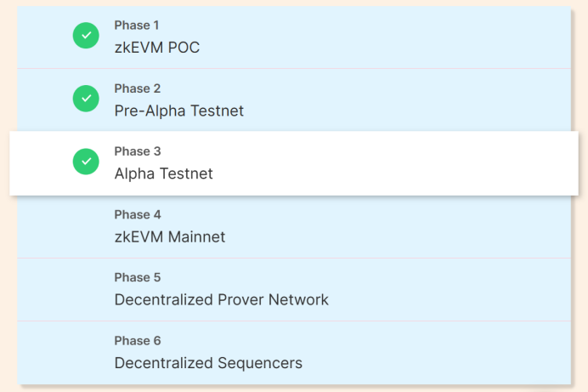
Task: Open the "Alpha Testnet" title
Action: coord(164,173)
